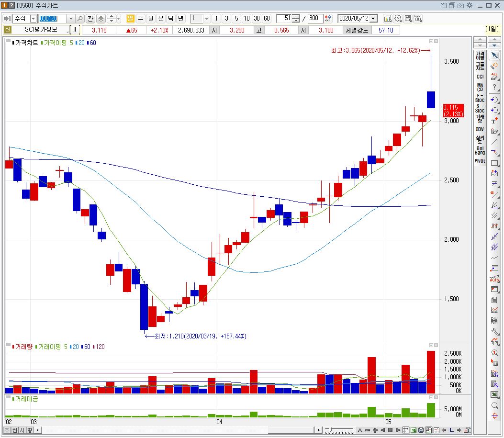The height and width of the screenshot is (438, 504).
Task: Click the settings gear in the title bar
Action: 469,5
